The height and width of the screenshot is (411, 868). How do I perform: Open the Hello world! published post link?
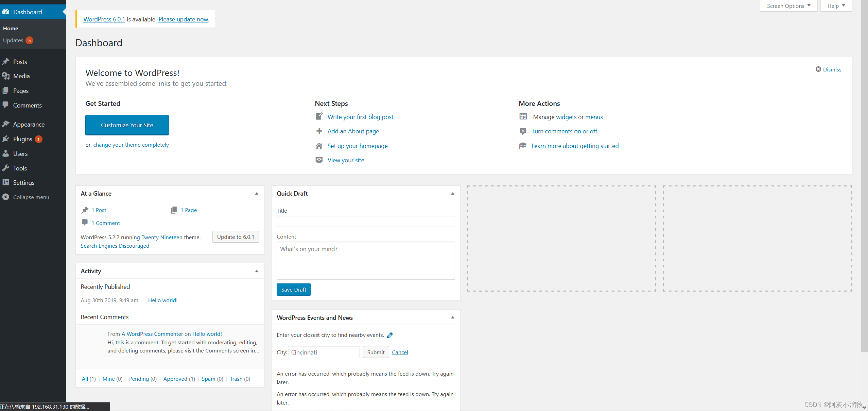(163, 300)
